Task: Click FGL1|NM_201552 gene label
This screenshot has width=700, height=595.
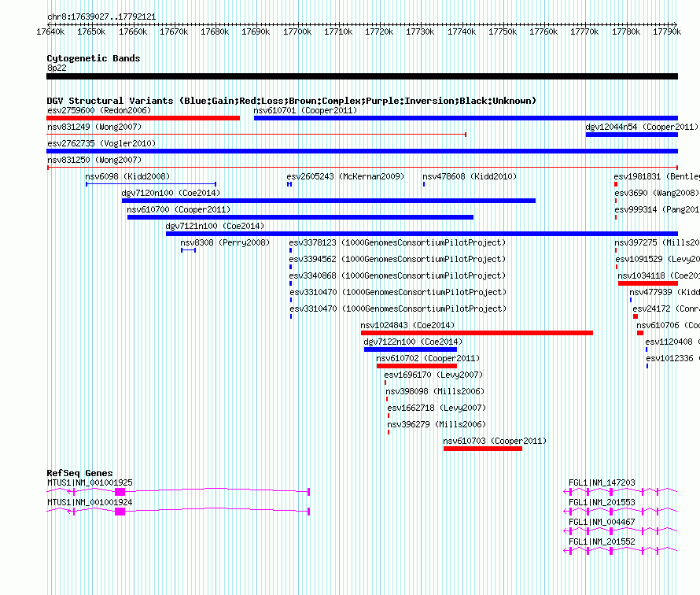Action: 602,541
